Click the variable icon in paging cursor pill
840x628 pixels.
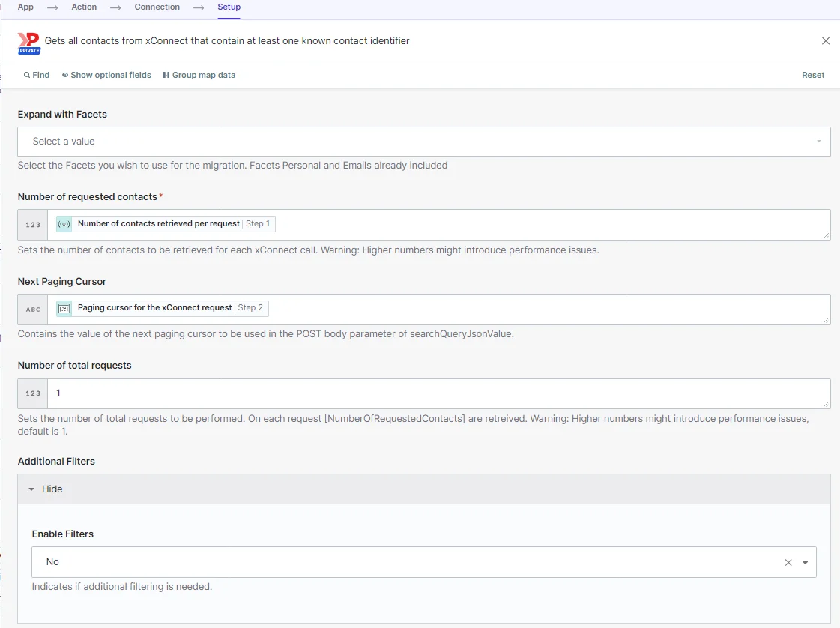[x=64, y=308]
